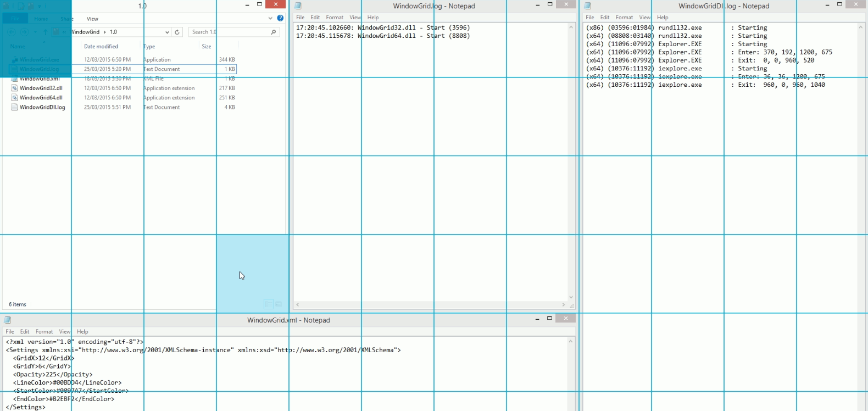Open Explorer Share ribbon tab
Image resolution: width=868 pixels, height=411 pixels.
[x=67, y=19]
